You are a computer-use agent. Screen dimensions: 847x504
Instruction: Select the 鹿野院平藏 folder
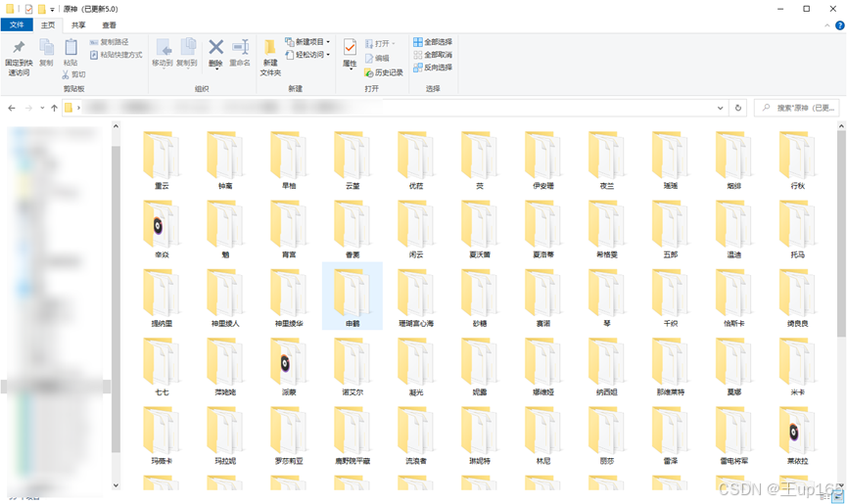click(x=353, y=435)
